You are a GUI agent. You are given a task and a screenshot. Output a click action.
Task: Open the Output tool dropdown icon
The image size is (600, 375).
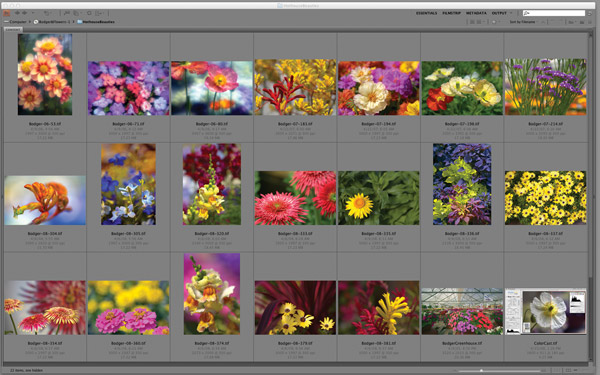99,13
